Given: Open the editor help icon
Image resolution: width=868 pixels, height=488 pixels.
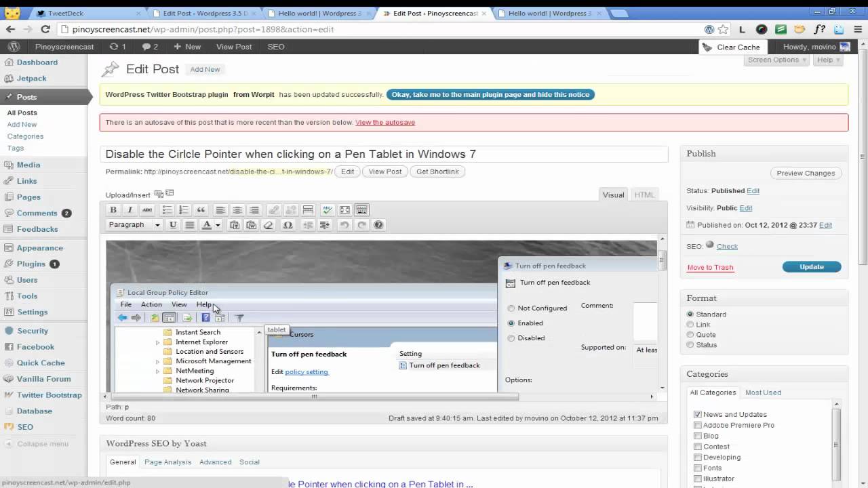Looking at the screenshot, I should point(378,225).
